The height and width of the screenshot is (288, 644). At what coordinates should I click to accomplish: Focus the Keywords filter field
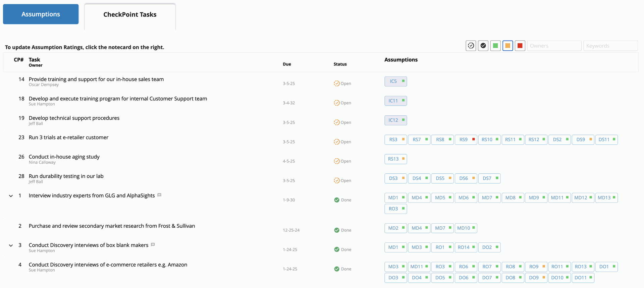coord(610,46)
